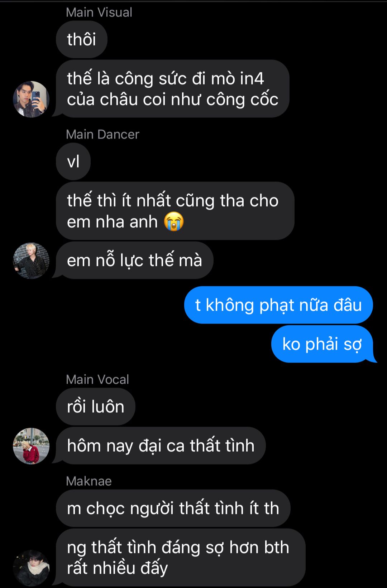Viewport: 387px width, 588px height.
Task: Select 'ng thất tình đáng sợ hơn bth' message
Action: tap(181, 558)
